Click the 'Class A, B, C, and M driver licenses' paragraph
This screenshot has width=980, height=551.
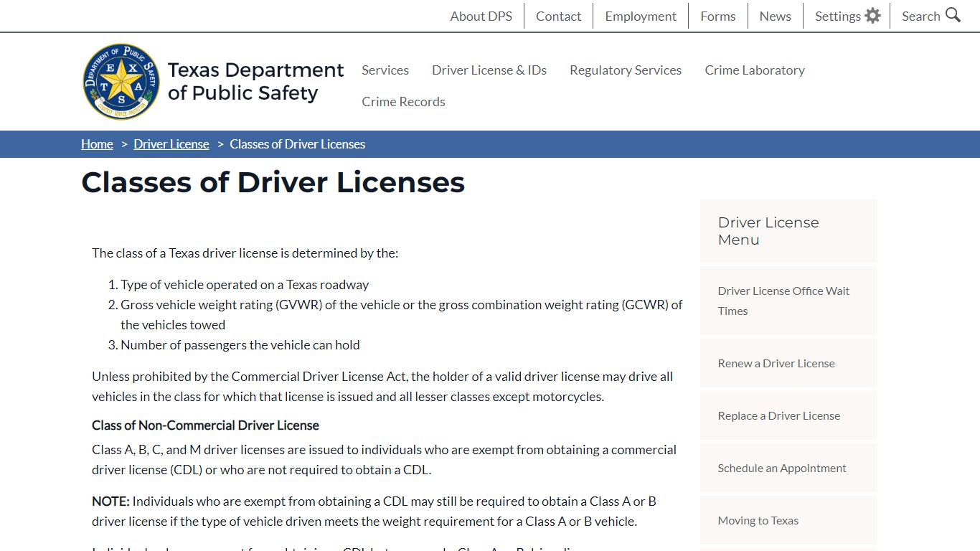tap(384, 459)
